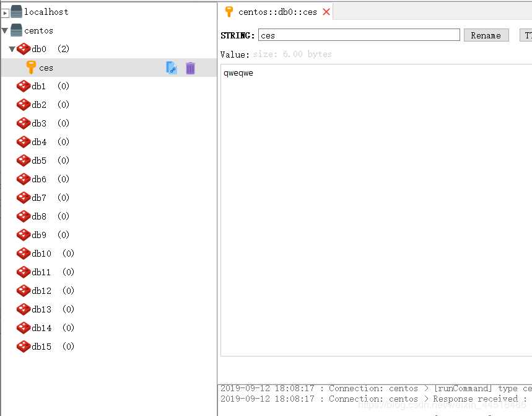The image size is (532, 416).
Task: Copy key name icon in ces row
Action: click(x=172, y=68)
